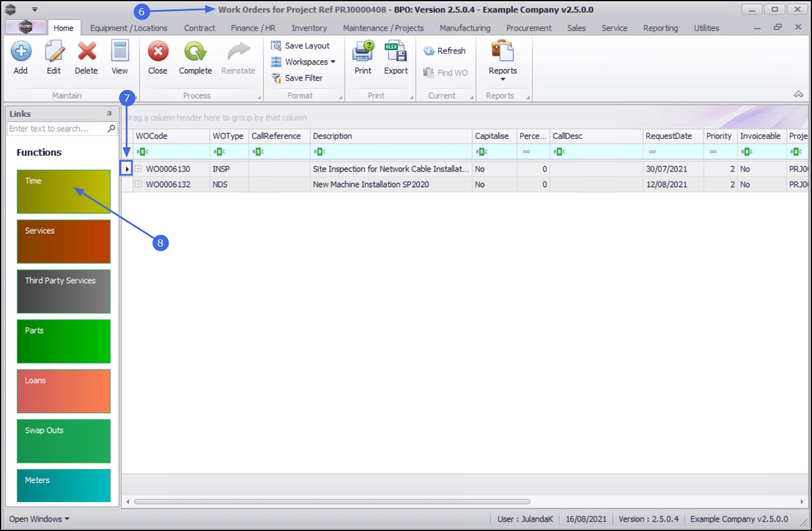This screenshot has height=531, width=812.
Task: Click the Description column filter icon
Action: 319,152
